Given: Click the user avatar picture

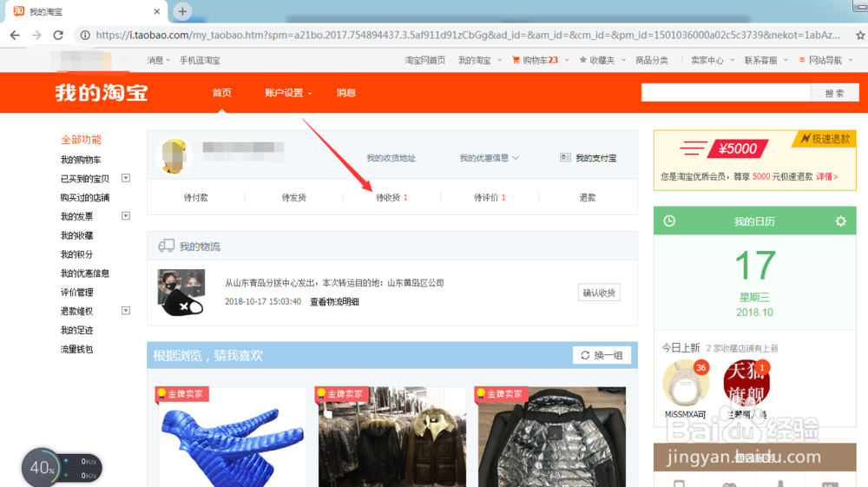Looking at the screenshot, I should coord(174,155).
